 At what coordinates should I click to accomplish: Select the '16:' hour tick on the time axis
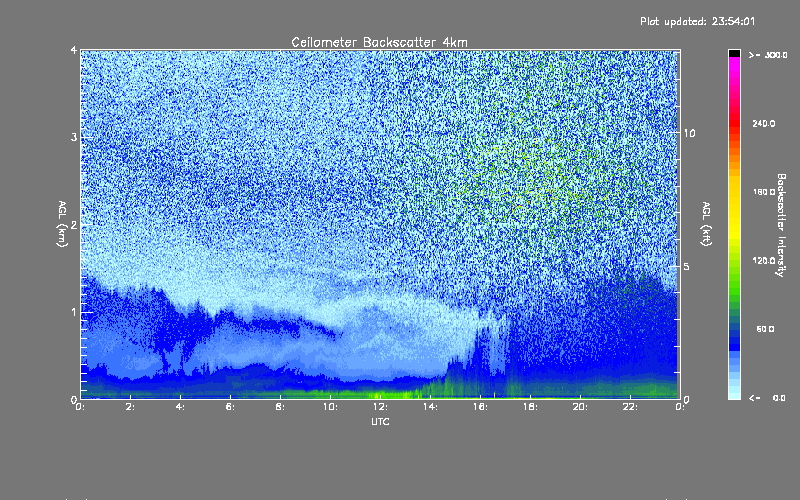(x=480, y=407)
